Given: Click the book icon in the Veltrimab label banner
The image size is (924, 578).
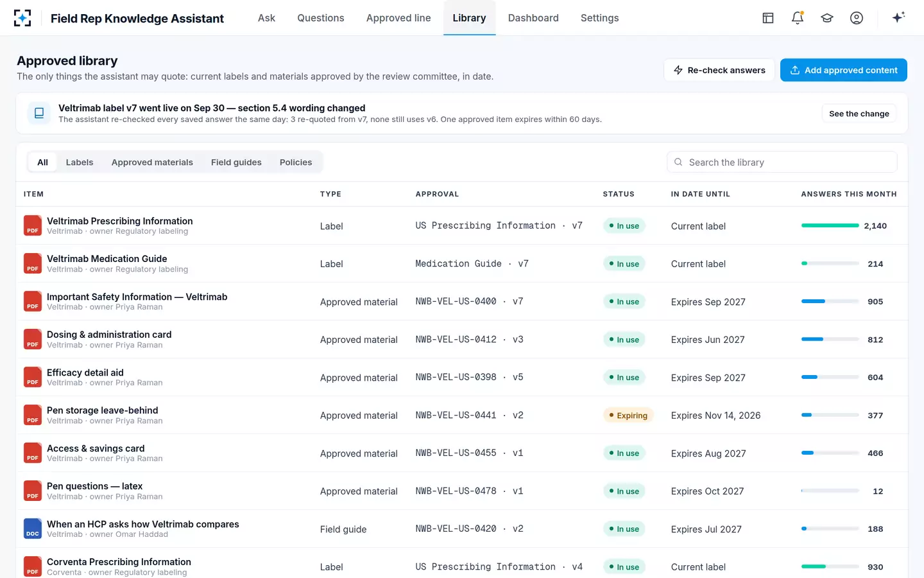Looking at the screenshot, I should tap(39, 113).
